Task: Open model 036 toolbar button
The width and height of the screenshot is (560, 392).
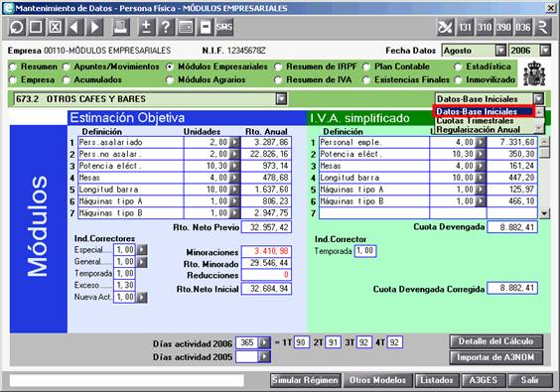Action: point(523,27)
